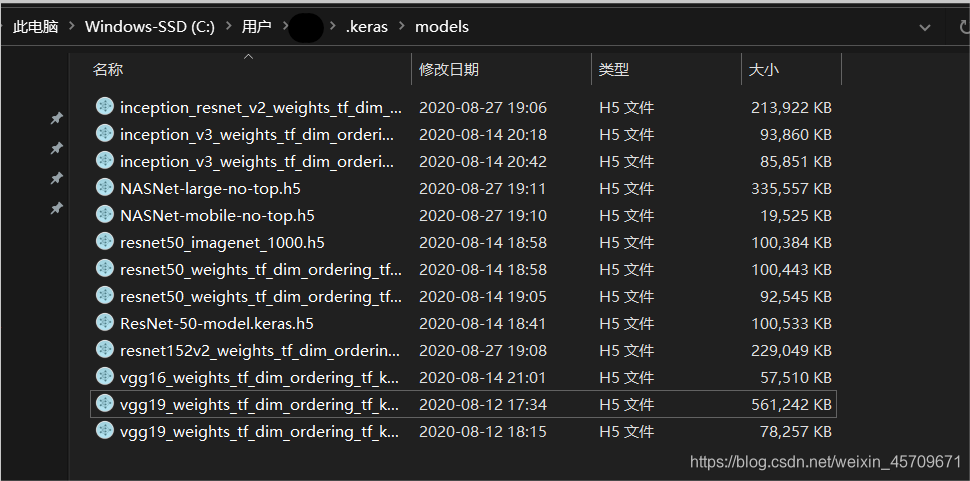The image size is (970, 481).
Task: Click the models breadcrumb segment
Action: click(442, 27)
